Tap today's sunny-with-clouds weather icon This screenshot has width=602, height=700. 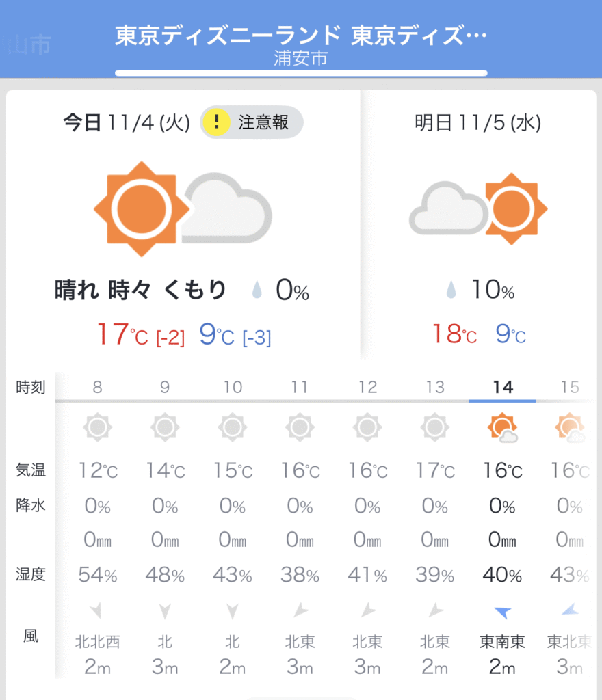point(183,209)
